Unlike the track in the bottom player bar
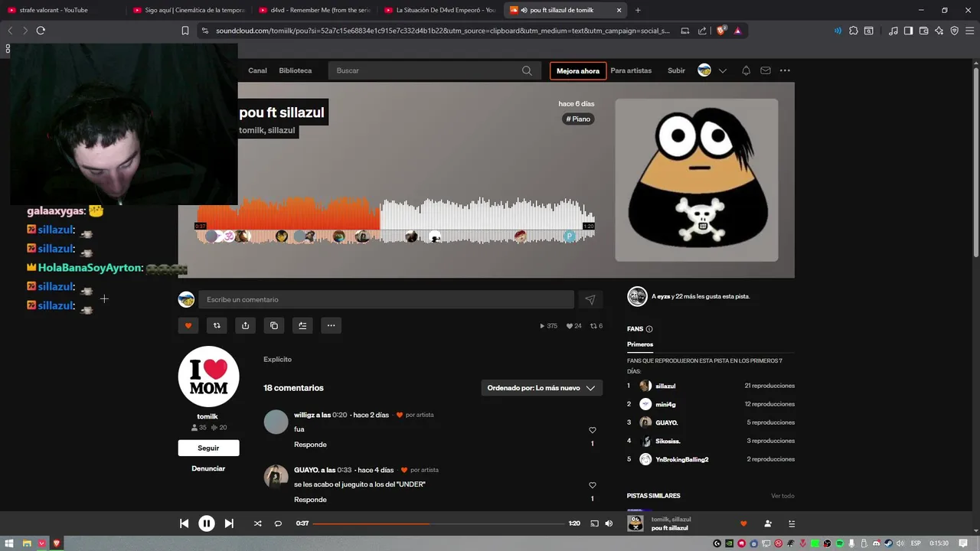The width and height of the screenshot is (980, 551). click(x=743, y=523)
